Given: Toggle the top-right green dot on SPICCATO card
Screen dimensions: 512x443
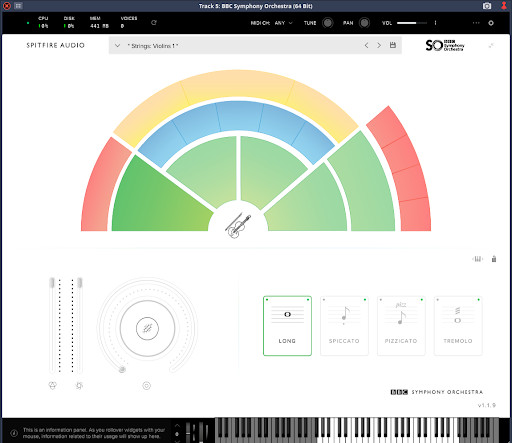Looking at the screenshot, I should click(x=365, y=300).
